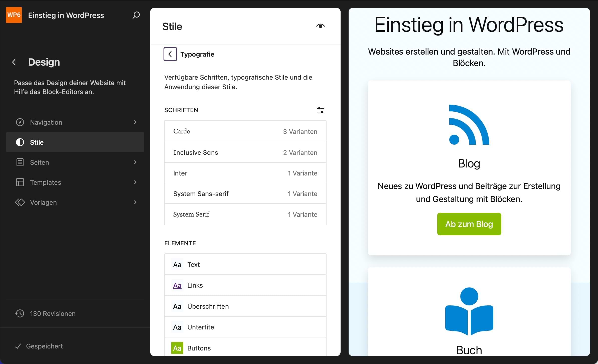This screenshot has height=364, width=598.
Task: Expand the Seiten menu chevron
Action: tap(135, 162)
